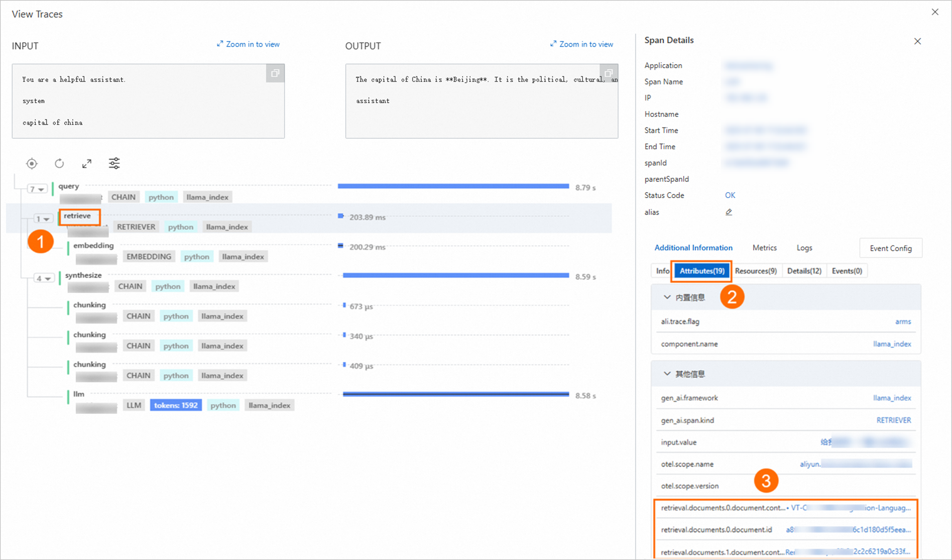Viewport: 952px width, 560px height.
Task: Click the synthesize span 8.59 s timeline bar
Action: pos(456,275)
